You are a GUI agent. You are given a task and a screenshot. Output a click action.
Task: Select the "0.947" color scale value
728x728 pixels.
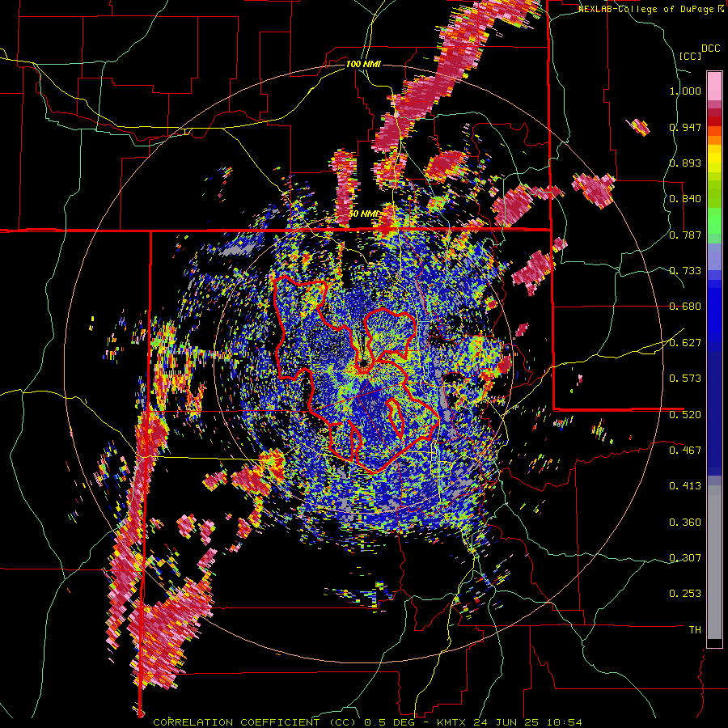click(x=685, y=127)
